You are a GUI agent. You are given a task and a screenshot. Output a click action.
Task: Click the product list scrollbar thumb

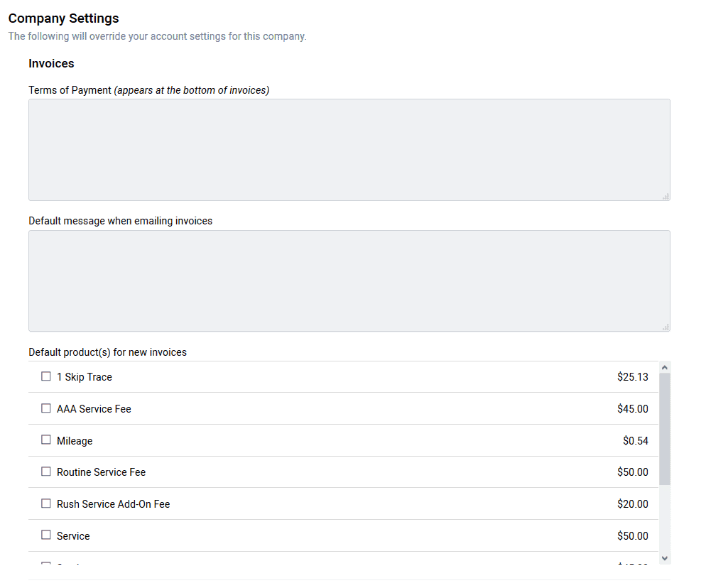coord(665,429)
